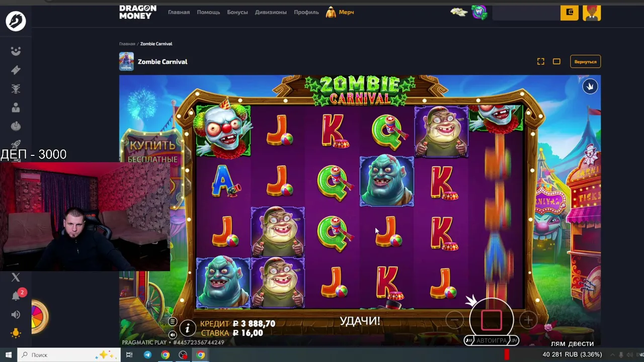Toggle the light theme bulb icon
The image size is (644, 362).
click(x=16, y=333)
